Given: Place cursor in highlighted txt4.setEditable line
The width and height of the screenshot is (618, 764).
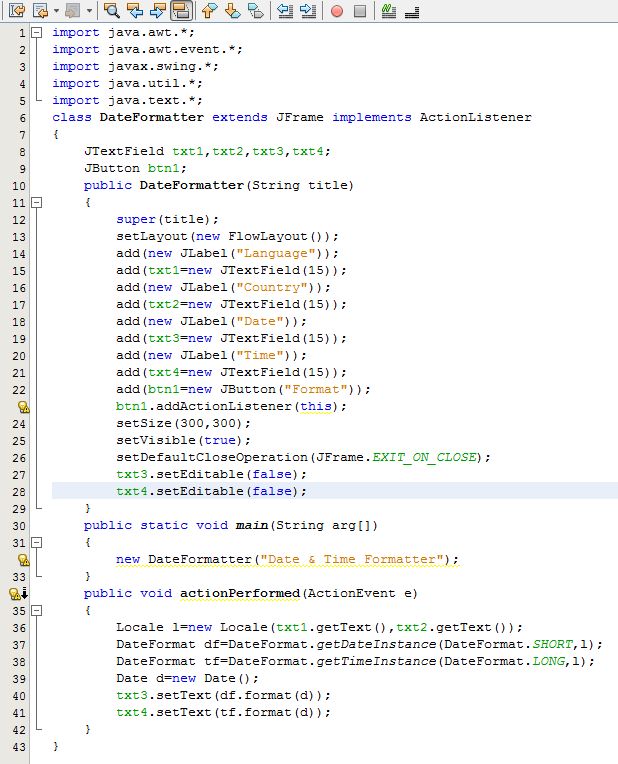Looking at the screenshot, I should point(335,491).
